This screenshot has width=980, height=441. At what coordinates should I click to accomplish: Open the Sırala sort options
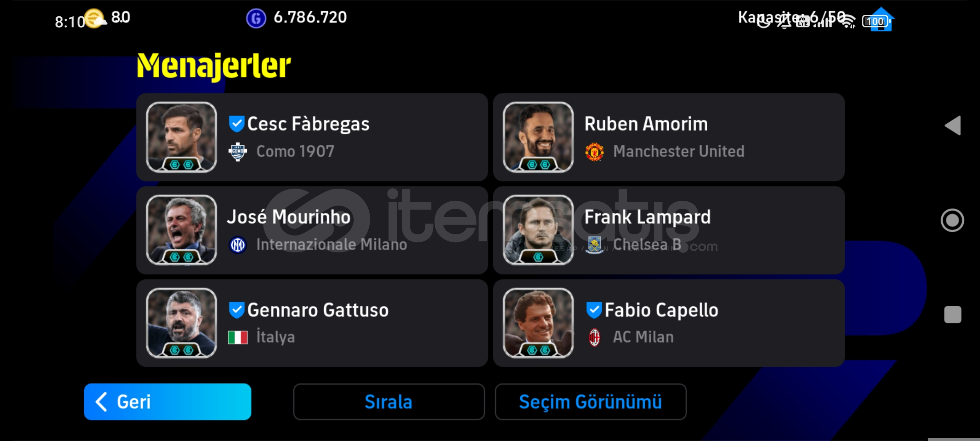[389, 402]
